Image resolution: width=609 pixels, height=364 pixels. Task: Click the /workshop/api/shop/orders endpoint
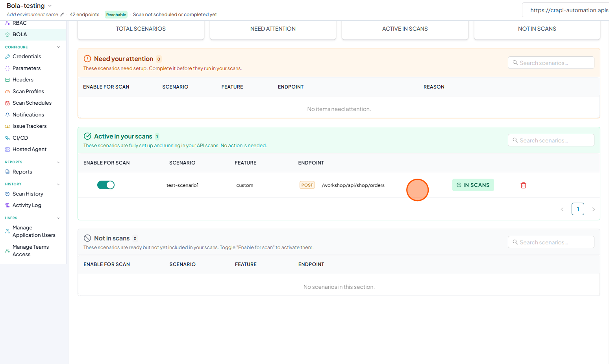tap(353, 185)
